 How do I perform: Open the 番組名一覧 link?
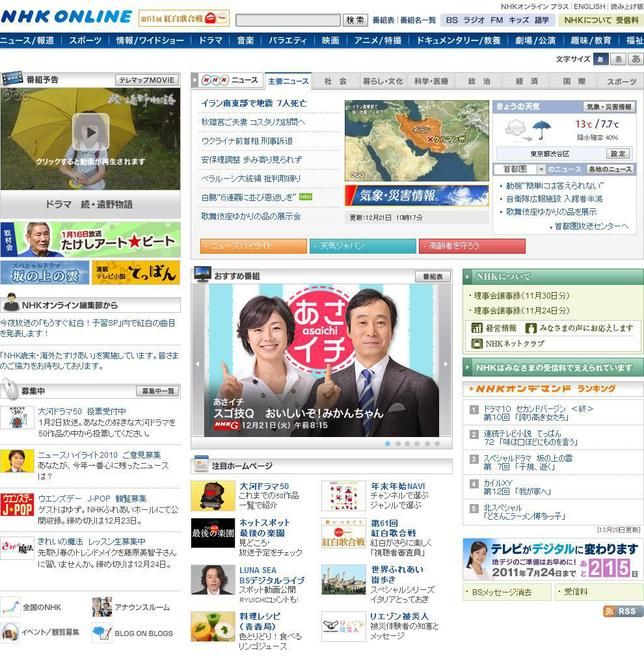coord(418,20)
